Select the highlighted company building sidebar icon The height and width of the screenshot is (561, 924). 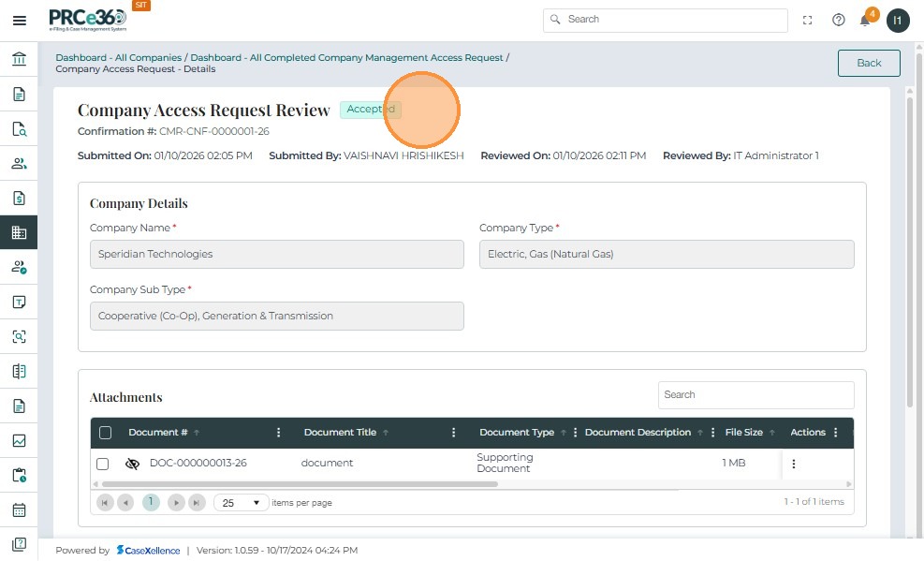(x=19, y=232)
